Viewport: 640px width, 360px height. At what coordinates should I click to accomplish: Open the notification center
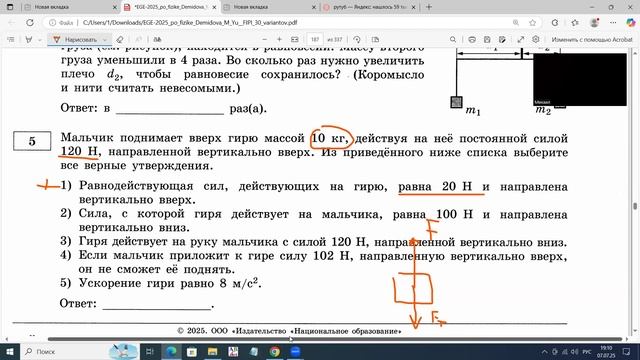(x=627, y=351)
